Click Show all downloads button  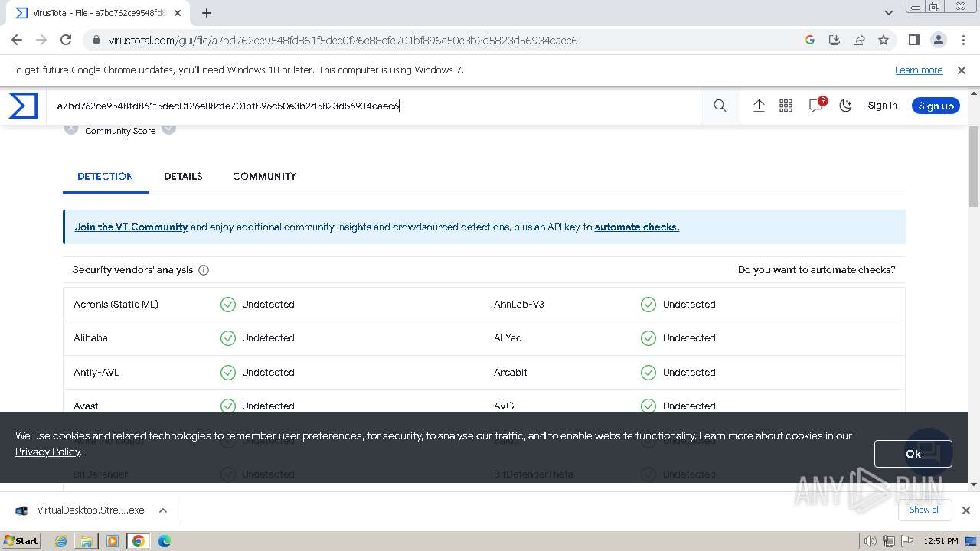(925, 510)
